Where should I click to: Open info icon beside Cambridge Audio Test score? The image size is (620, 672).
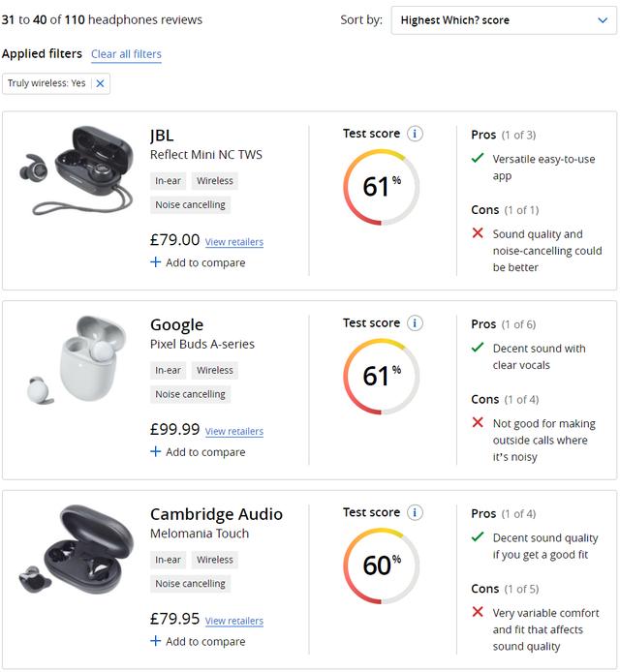click(415, 512)
